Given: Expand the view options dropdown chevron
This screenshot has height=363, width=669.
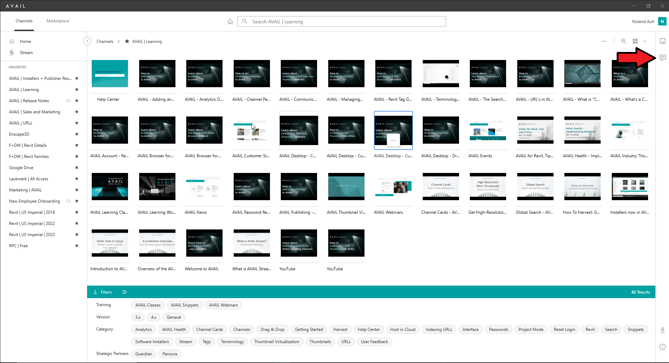Looking at the screenshot, I should 644,41.
